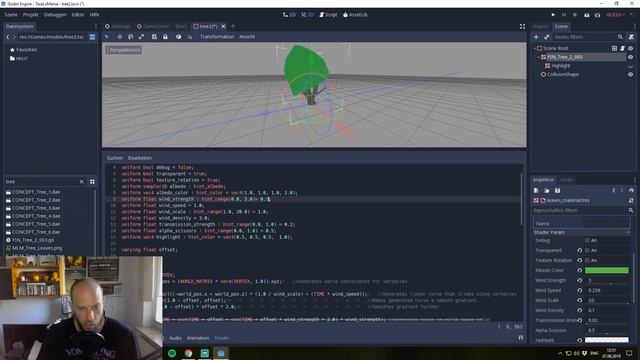Toggle the Transparent shader param checkbox
The width and height of the screenshot is (640, 360).
[587, 250]
